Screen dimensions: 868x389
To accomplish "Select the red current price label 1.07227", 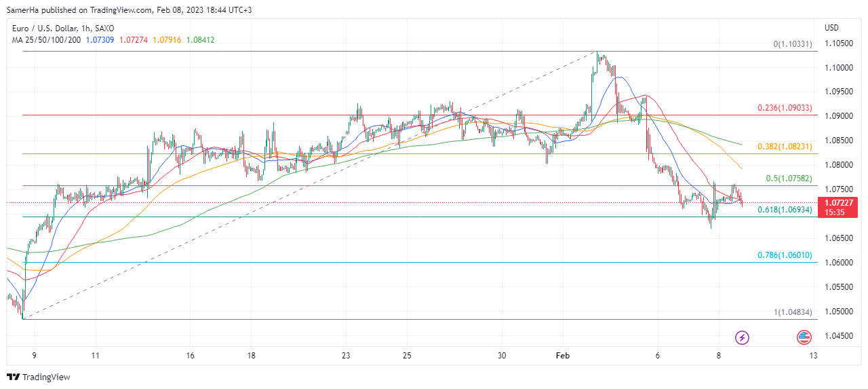I will 838,203.
